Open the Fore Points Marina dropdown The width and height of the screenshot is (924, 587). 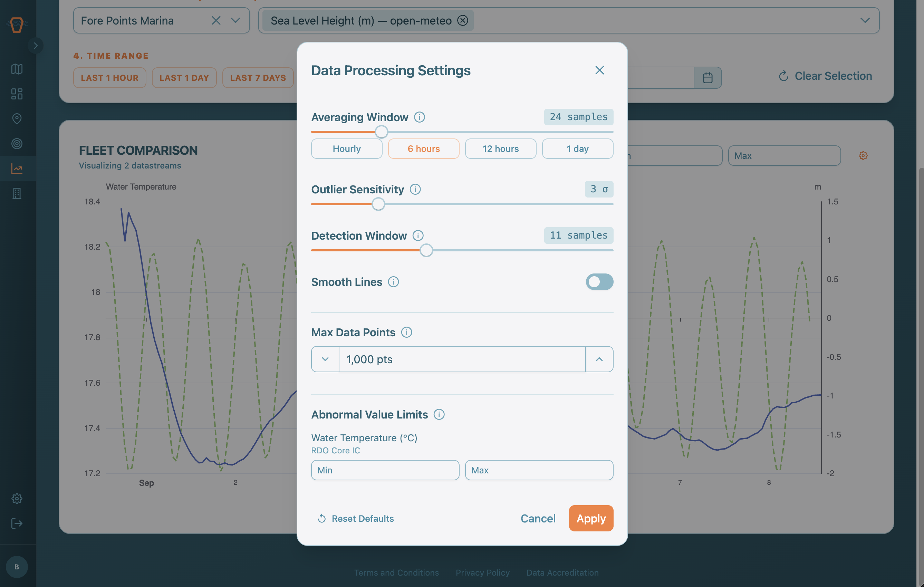click(235, 20)
